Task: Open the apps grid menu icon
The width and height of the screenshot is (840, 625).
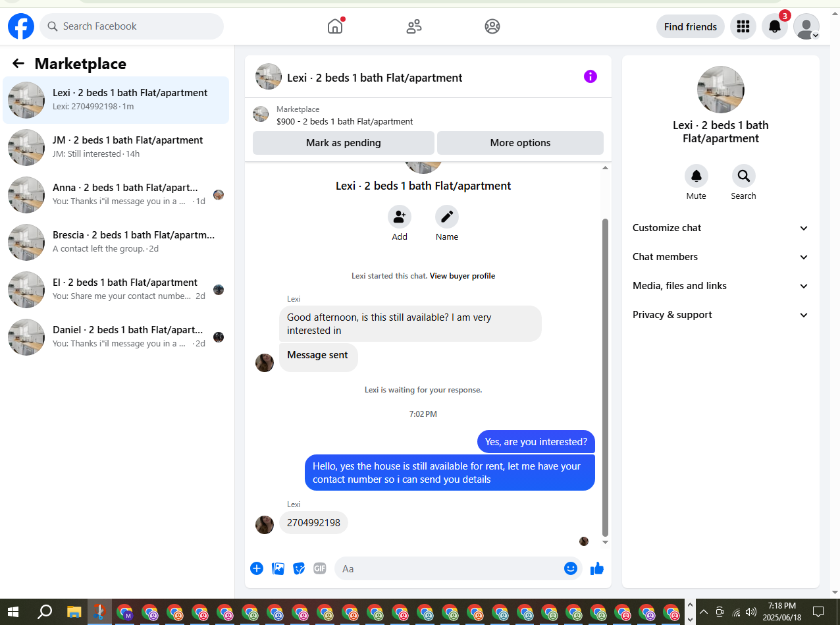Action: (743, 26)
